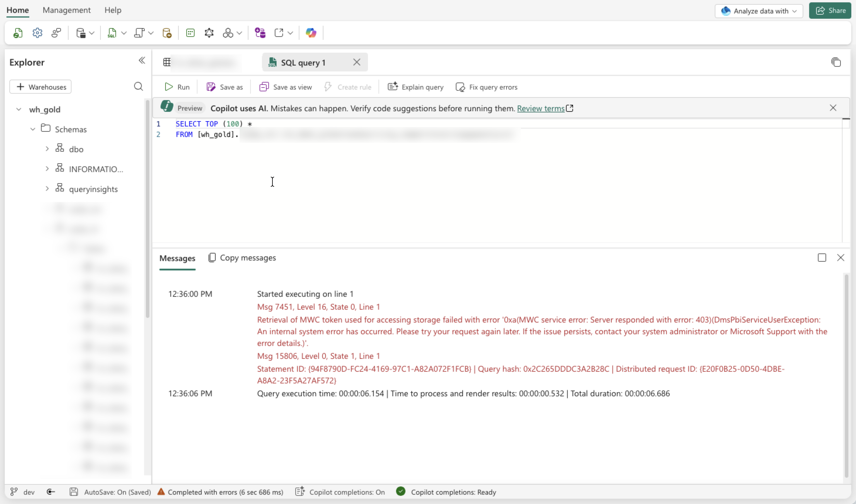This screenshot has width=856, height=504.
Task: Click the Open in external icon
Action: coord(279,33)
